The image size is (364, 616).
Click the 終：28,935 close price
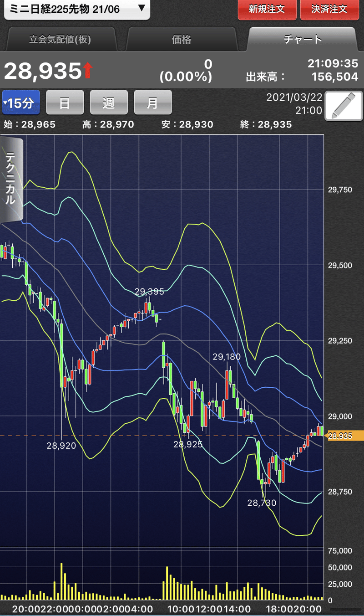(x=266, y=124)
